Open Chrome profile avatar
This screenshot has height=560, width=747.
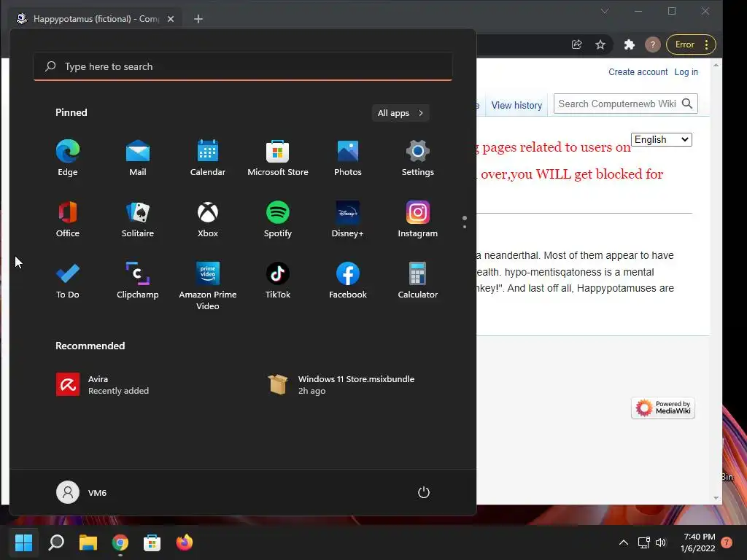coord(653,44)
